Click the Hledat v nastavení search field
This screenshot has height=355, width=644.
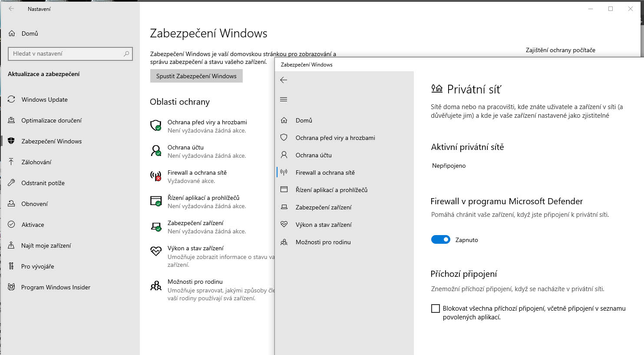tap(65, 54)
